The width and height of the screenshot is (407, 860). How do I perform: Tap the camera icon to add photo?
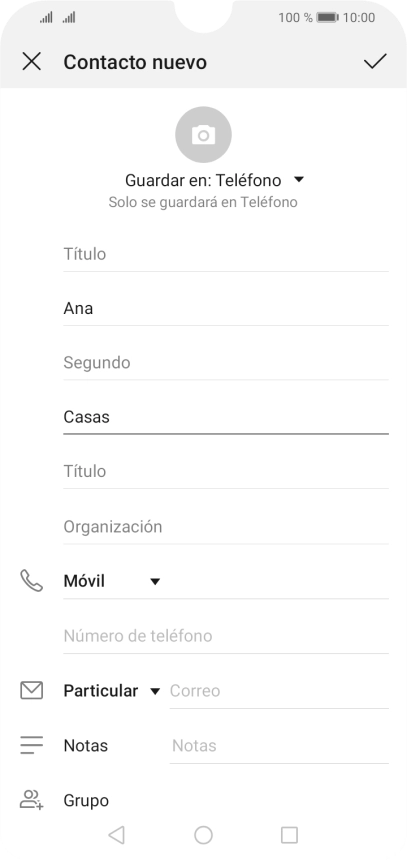[204, 134]
